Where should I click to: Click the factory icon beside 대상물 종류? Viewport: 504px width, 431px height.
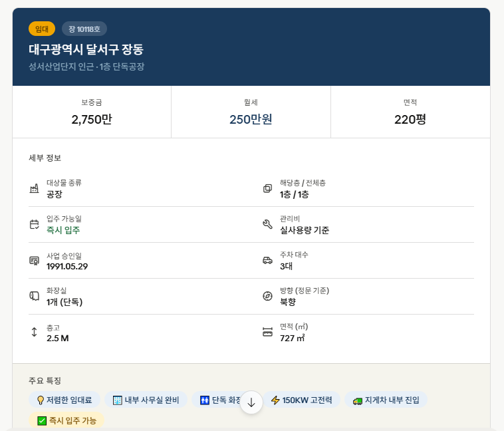pyautogui.click(x=34, y=188)
